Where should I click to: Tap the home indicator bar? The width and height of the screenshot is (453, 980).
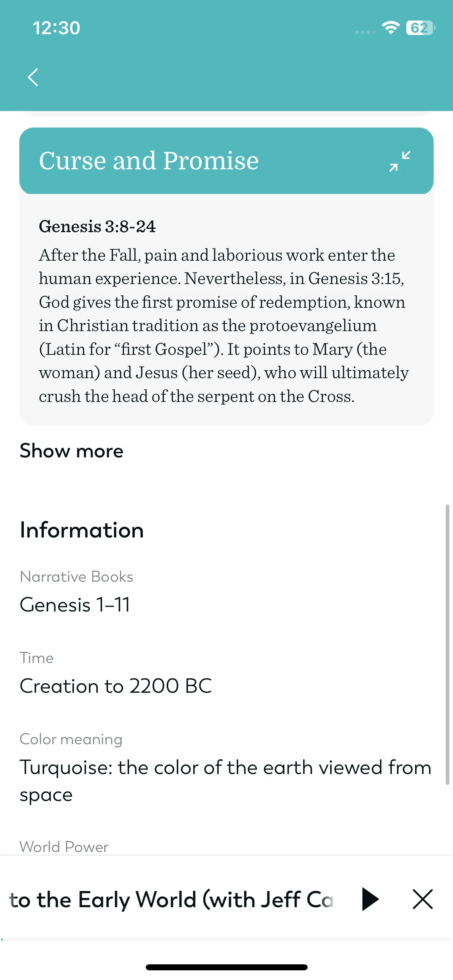pyautogui.click(x=226, y=967)
